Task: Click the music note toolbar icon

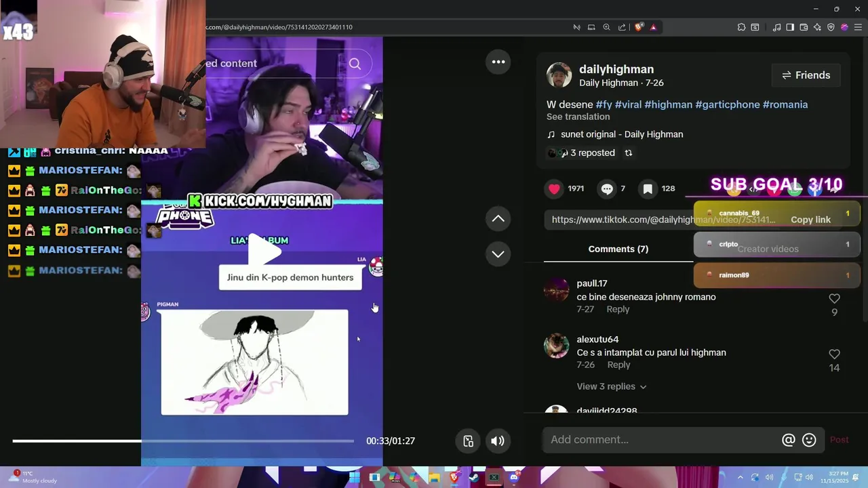Action: coord(776,27)
